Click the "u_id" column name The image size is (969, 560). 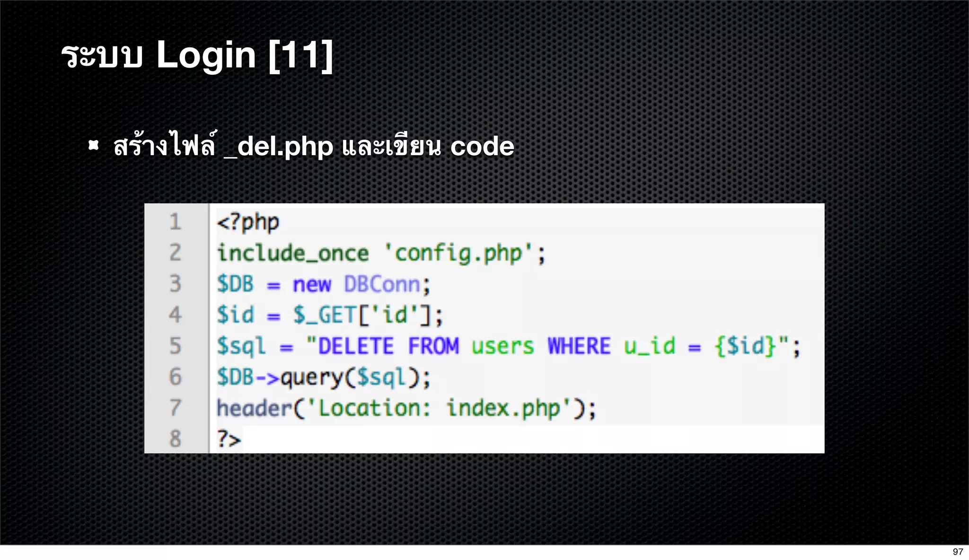(650, 346)
